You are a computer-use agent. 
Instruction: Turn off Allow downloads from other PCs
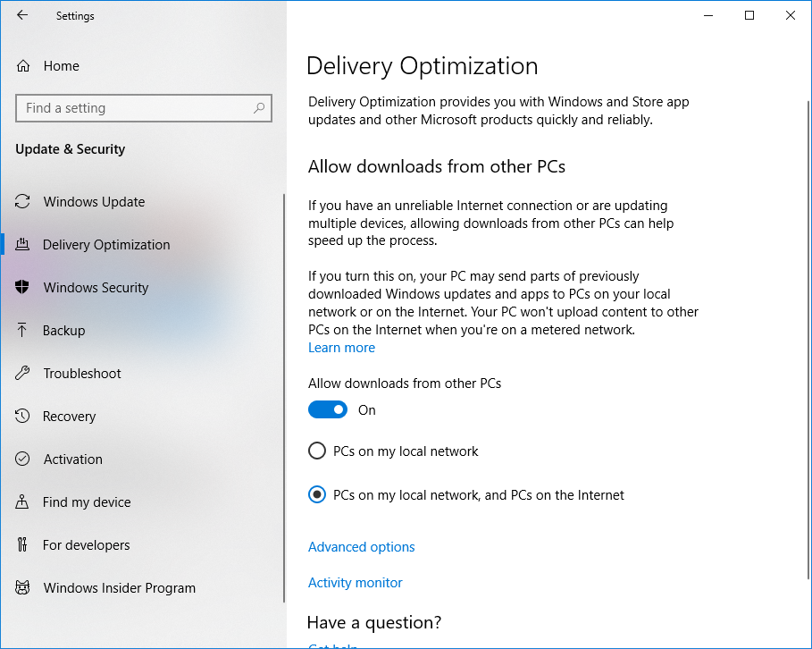coord(327,409)
